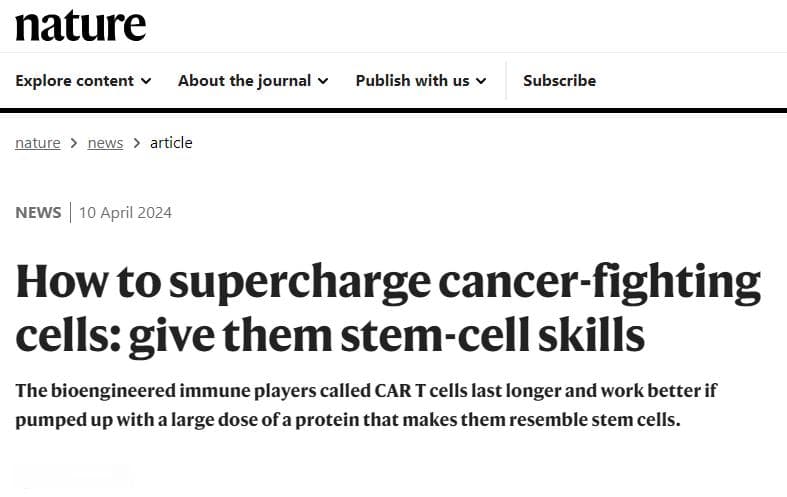Click the separator beside Subscribe
This screenshot has height=497, width=787.
tap(506, 81)
